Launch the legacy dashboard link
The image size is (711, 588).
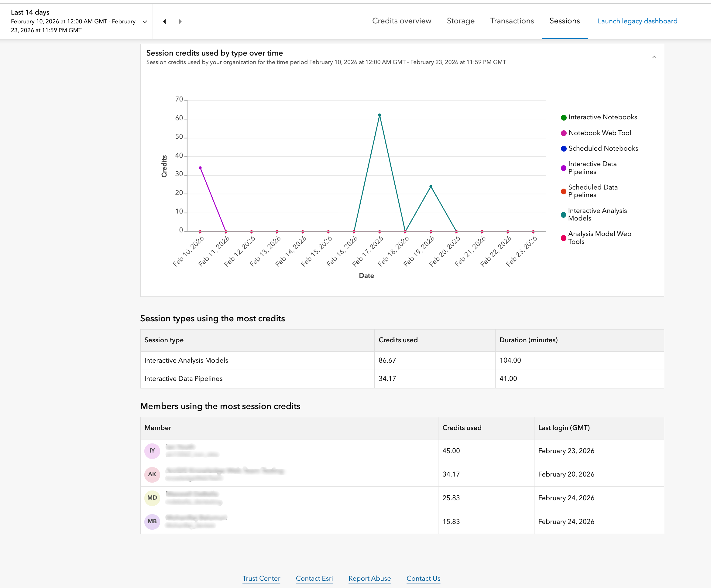tap(637, 21)
